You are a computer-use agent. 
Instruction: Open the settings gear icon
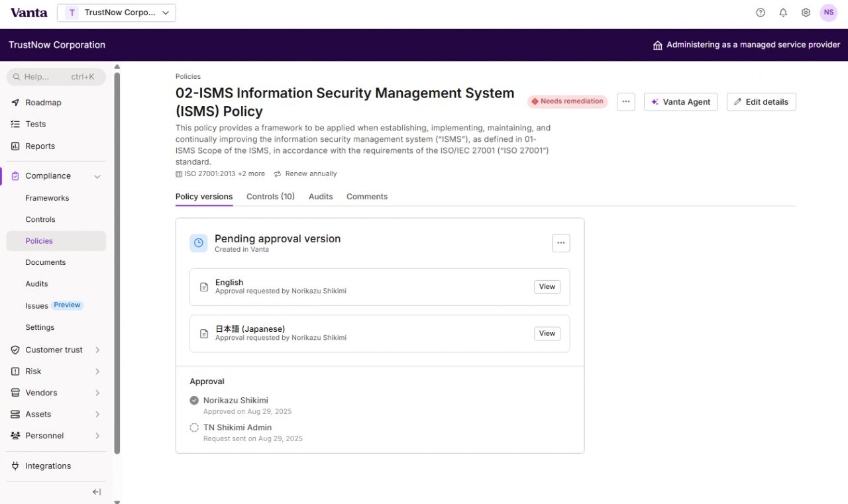[x=806, y=13]
